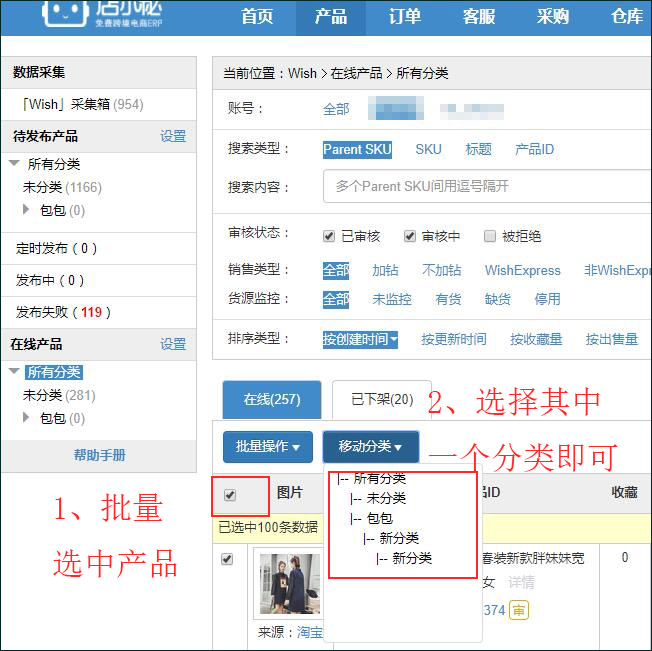Open 淘宝 source link
Screen dimensions: 652x651
point(310,632)
